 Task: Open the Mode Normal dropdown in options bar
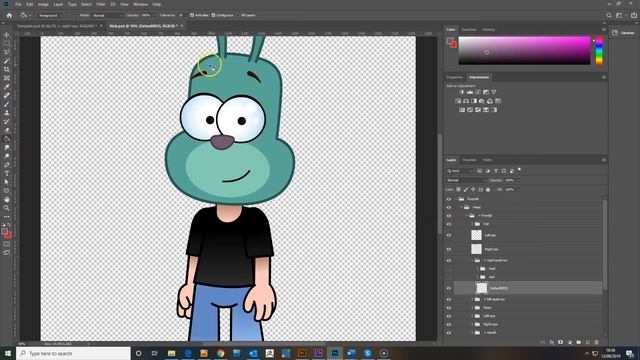pos(107,15)
